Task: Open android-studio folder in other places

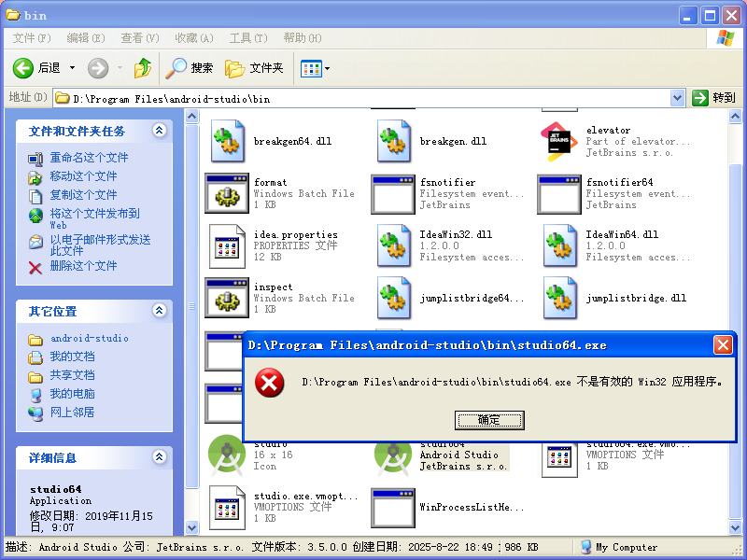Action: [89, 338]
